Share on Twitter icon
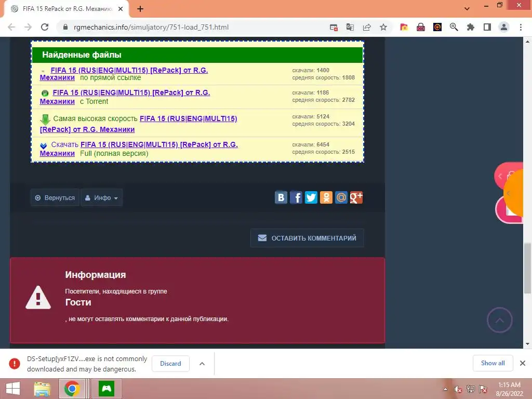This screenshot has height=399, width=532. click(x=311, y=197)
